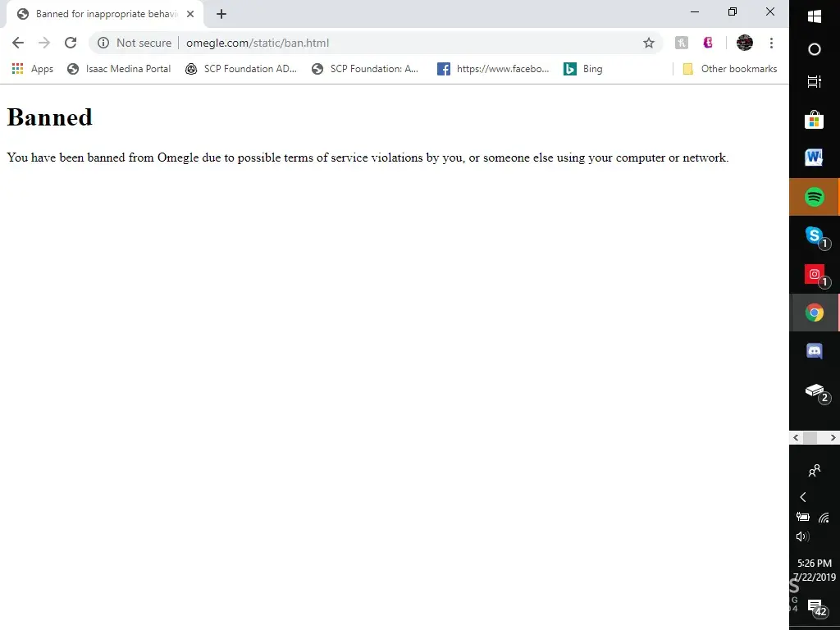Open Discord from the taskbar
840x630 pixels.
click(815, 351)
